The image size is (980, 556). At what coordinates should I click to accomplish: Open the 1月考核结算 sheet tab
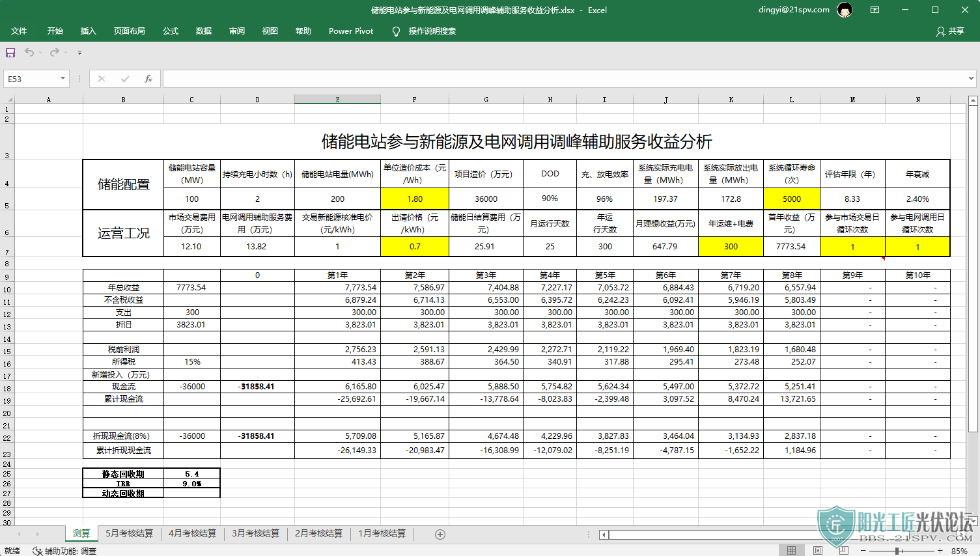click(382, 534)
